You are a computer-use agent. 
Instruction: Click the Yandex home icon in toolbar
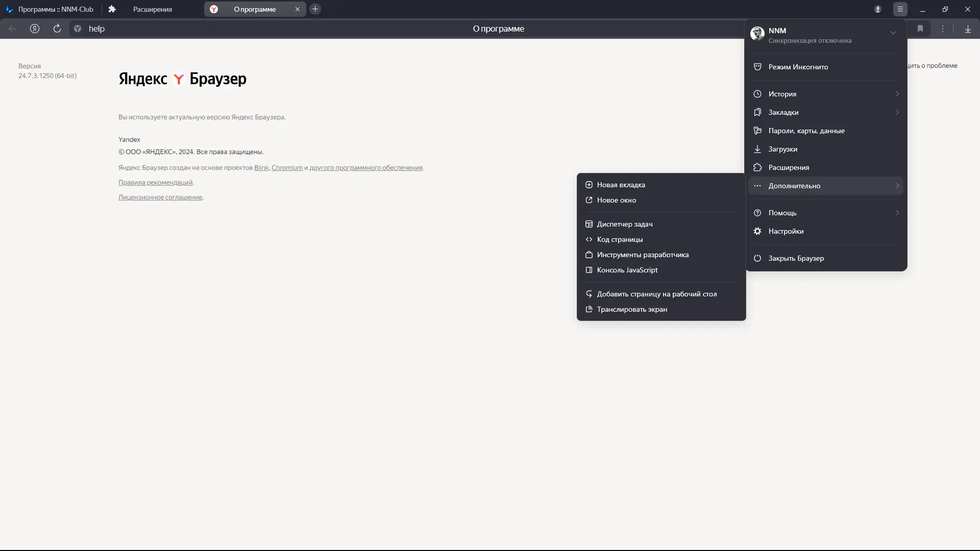[35, 29]
